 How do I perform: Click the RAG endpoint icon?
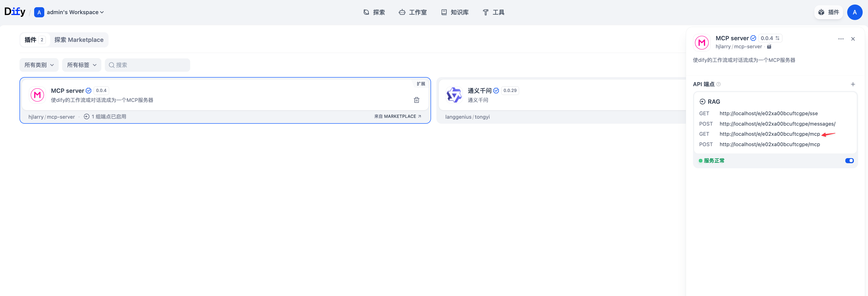(702, 102)
